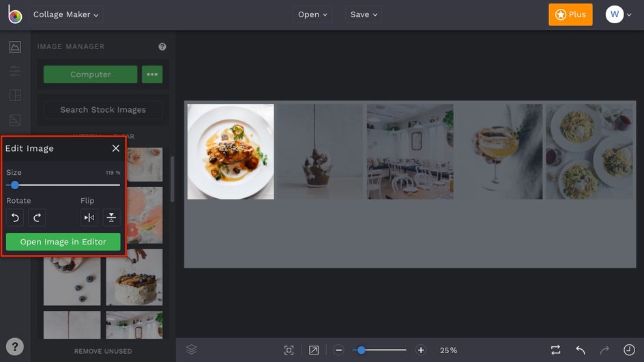Select the cake thumbnail in Image Manager
Screen dimensions: 644x362
134,277
